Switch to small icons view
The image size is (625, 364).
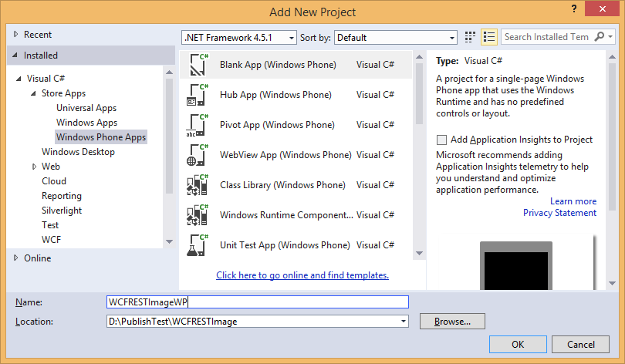[471, 37]
